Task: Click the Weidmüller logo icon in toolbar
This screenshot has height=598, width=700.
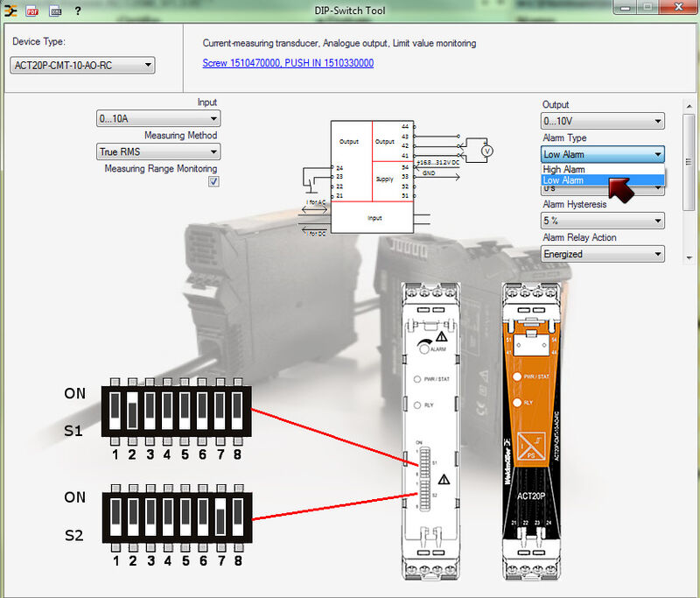Action: (11, 11)
